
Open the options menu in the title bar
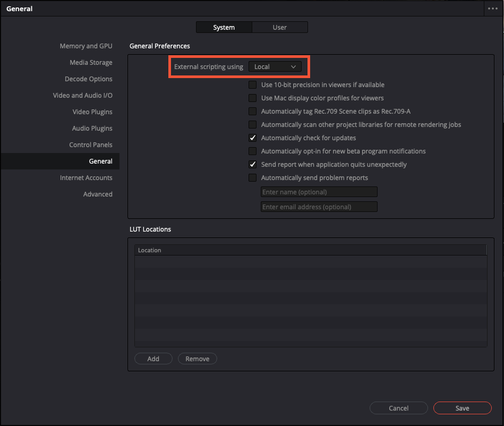click(x=493, y=8)
